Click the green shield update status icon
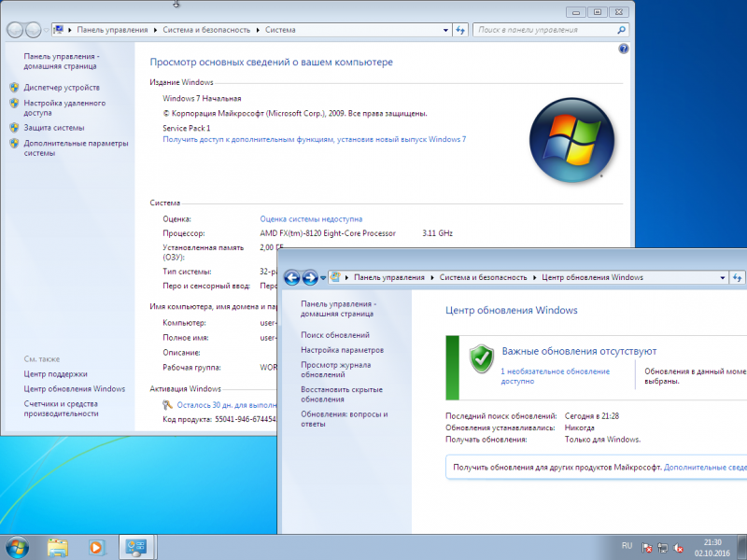The height and width of the screenshot is (560, 747). click(482, 358)
